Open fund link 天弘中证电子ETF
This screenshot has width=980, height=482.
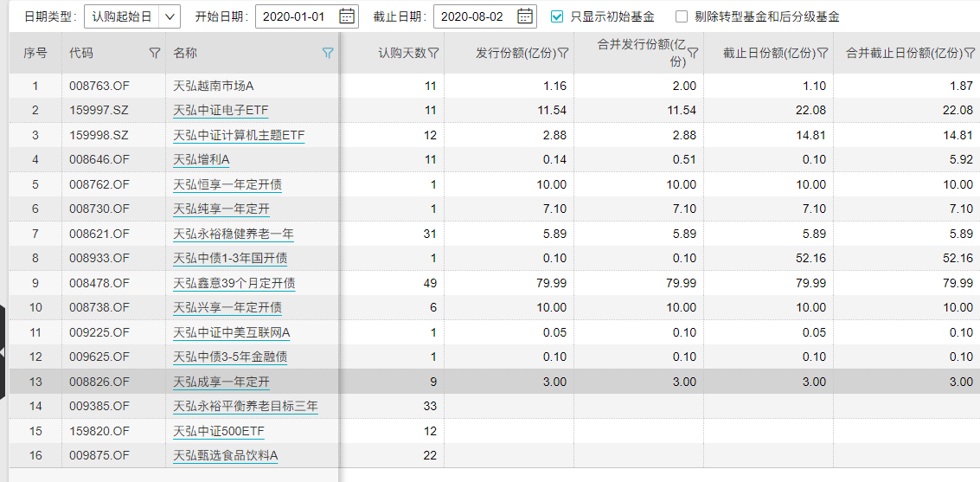pos(221,110)
